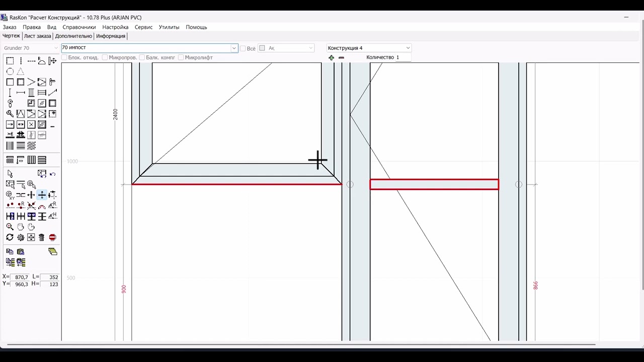Click the red stop sign icon
The height and width of the screenshot is (362, 644).
pyautogui.click(x=52, y=237)
